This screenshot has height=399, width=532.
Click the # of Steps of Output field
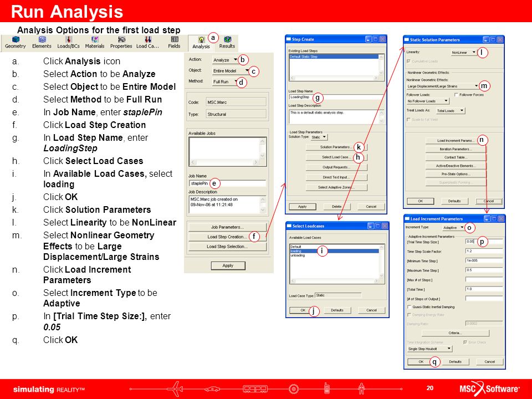click(484, 299)
